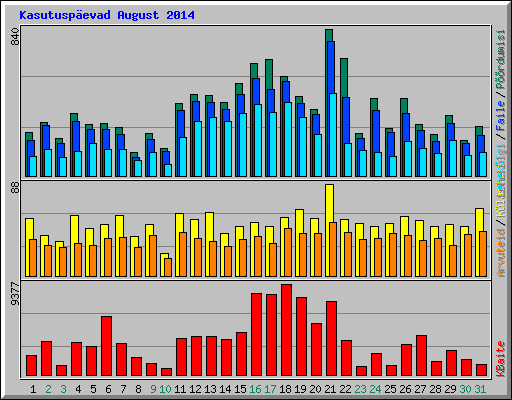
Task: Click green day label '30'
Action: [465, 389]
